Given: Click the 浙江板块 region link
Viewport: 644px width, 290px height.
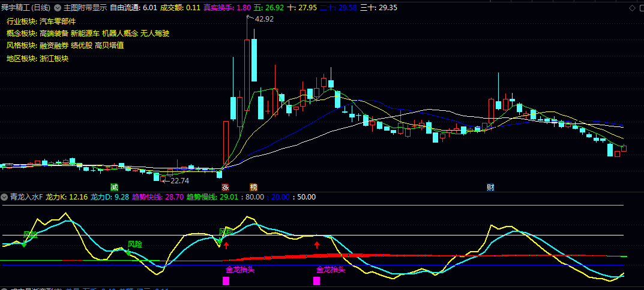Looking at the screenshot, I should pos(54,58).
